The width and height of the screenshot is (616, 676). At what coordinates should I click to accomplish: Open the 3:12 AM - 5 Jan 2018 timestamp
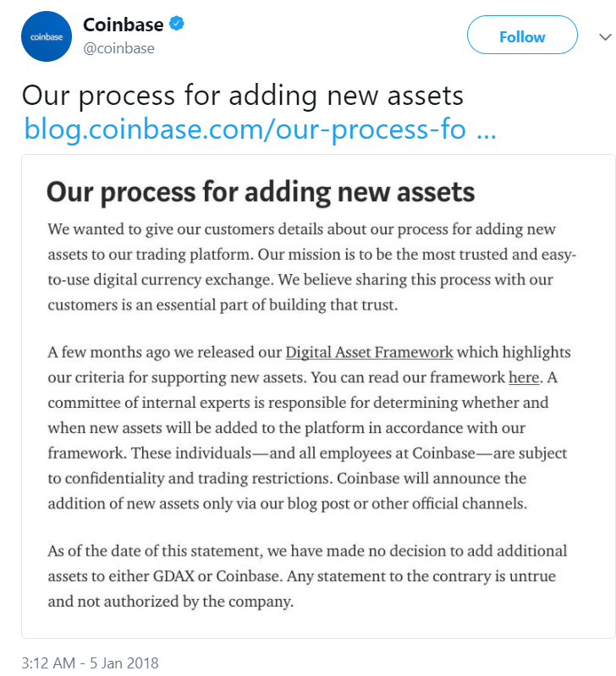89,662
